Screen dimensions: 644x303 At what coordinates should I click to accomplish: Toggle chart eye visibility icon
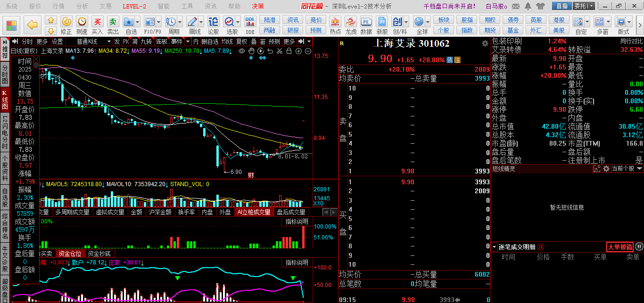click(242, 51)
